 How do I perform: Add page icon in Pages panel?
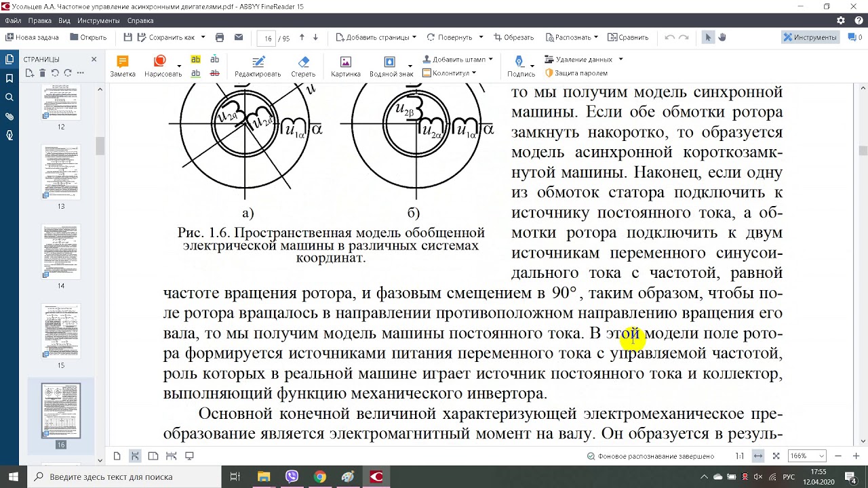(29, 73)
